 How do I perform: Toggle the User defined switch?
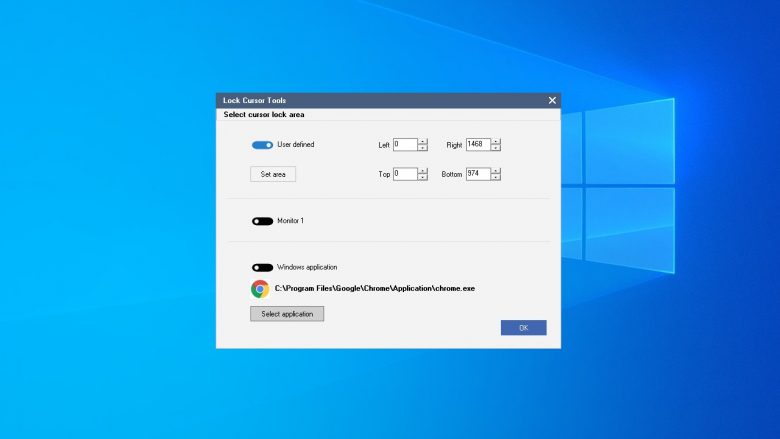tap(262, 145)
